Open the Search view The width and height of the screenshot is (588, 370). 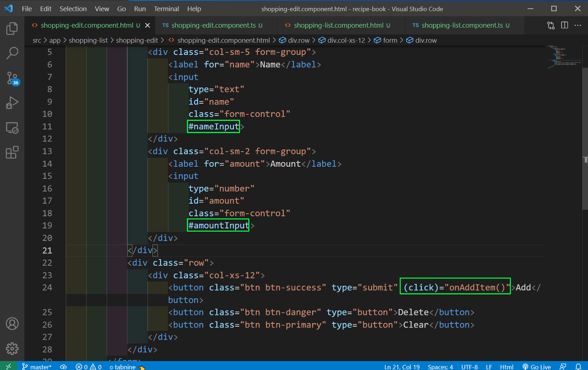pyautogui.click(x=12, y=53)
